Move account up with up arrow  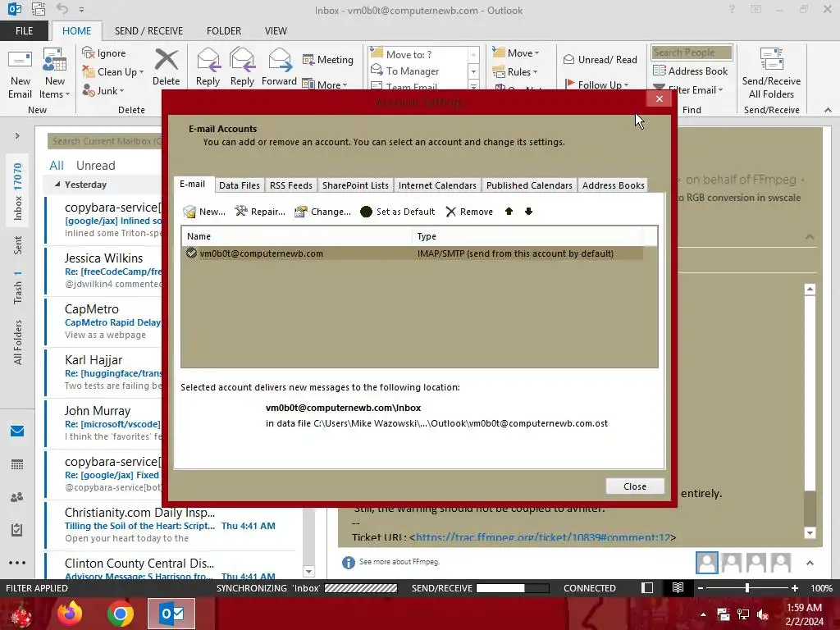pyautogui.click(x=509, y=211)
